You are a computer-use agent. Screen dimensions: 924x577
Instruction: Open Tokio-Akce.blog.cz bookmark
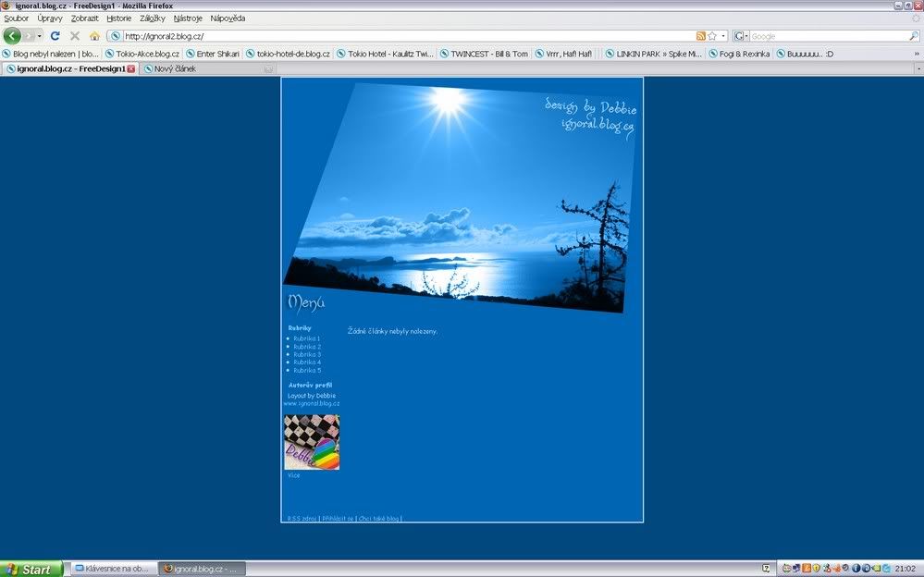(x=142, y=54)
